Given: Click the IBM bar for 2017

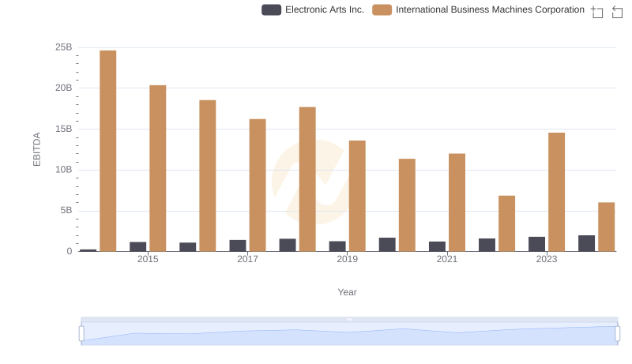Looking at the screenshot, I should point(258,186).
